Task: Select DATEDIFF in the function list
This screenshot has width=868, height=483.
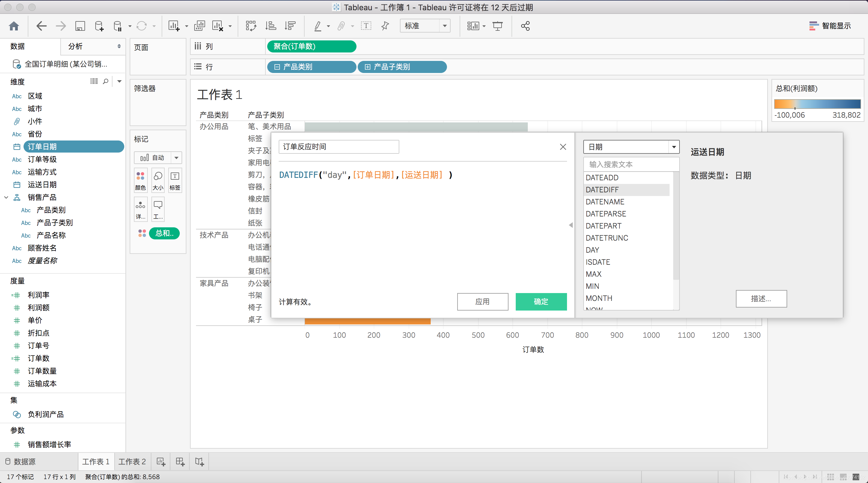Action: pos(627,190)
